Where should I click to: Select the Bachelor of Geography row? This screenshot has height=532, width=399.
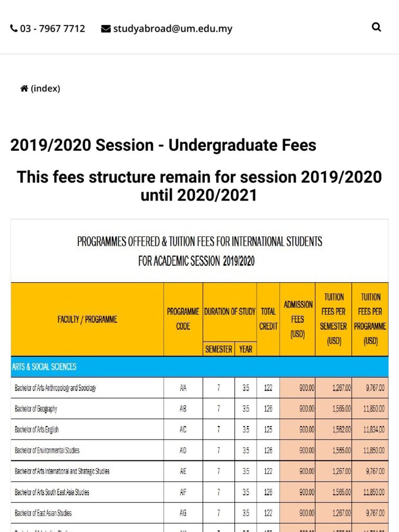pos(36,409)
